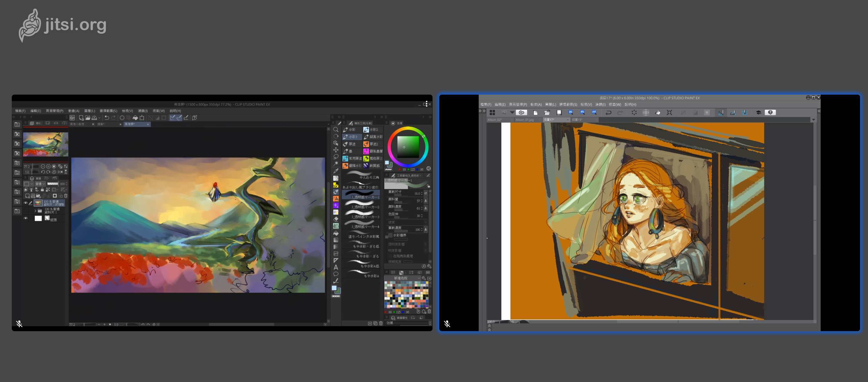The height and width of the screenshot is (382, 868).
Task: Select the 風格厚塗 sub tool
Action: 373,158
